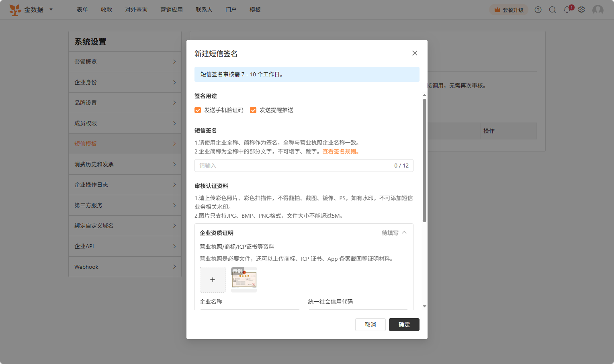Screen dimensions: 614x364
Task: Open the 表单 menu
Action: (x=82, y=10)
